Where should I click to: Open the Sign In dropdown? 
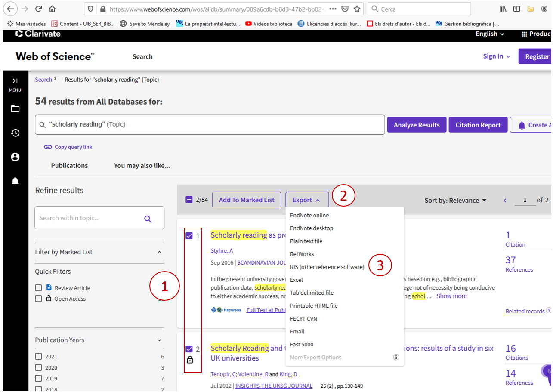tap(496, 56)
